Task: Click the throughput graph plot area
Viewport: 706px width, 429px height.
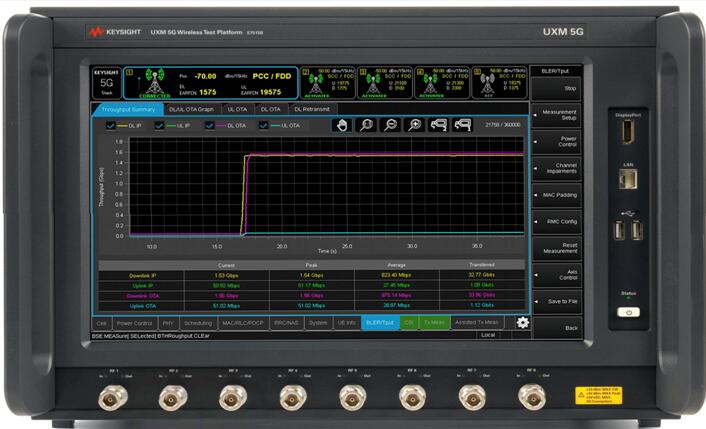Action: (326, 186)
